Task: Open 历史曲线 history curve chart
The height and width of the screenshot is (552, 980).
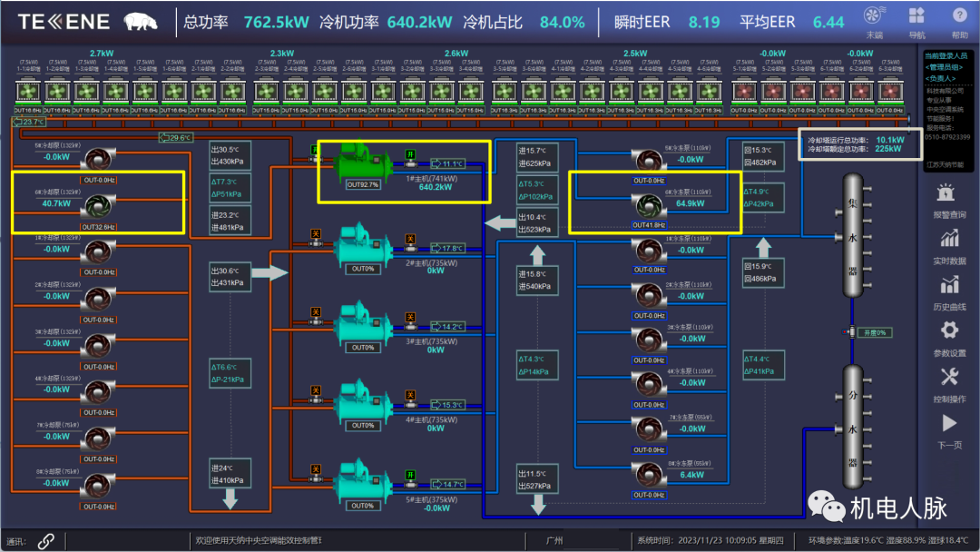Action: pyautogui.click(x=949, y=291)
